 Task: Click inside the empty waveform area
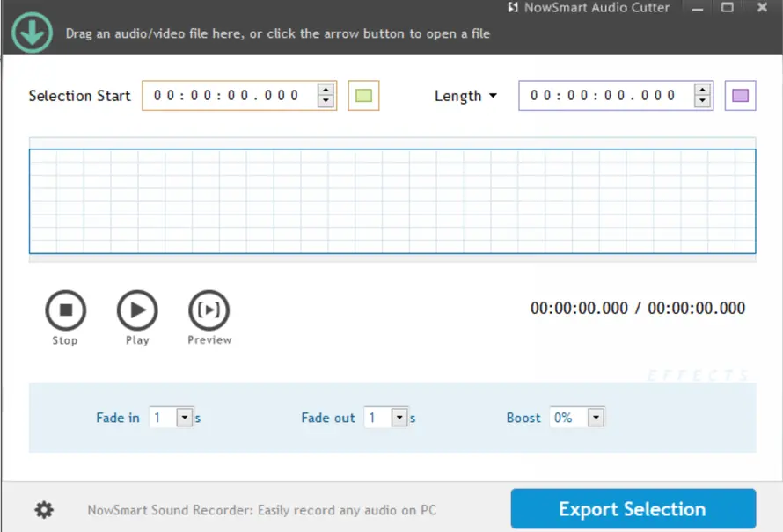(x=391, y=200)
